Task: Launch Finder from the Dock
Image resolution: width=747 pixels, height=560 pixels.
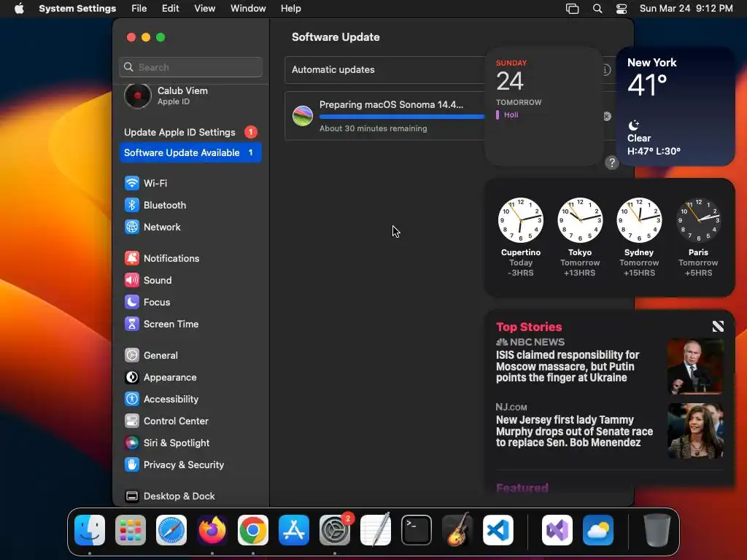Action: pyautogui.click(x=90, y=530)
